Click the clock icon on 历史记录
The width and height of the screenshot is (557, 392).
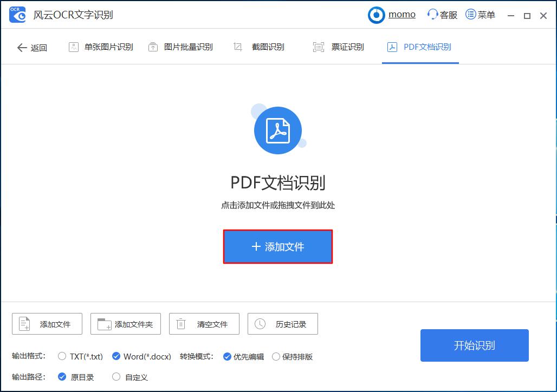[x=259, y=324]
